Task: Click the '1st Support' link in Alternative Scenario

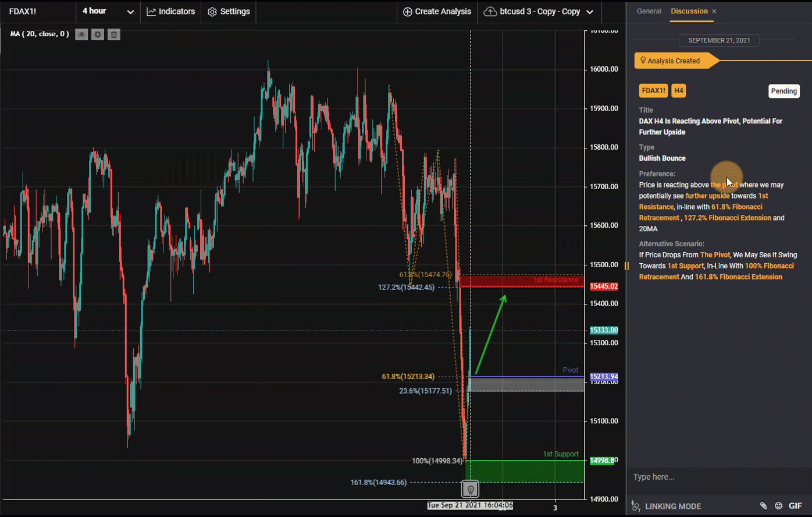Action: (x=685, y=265)
